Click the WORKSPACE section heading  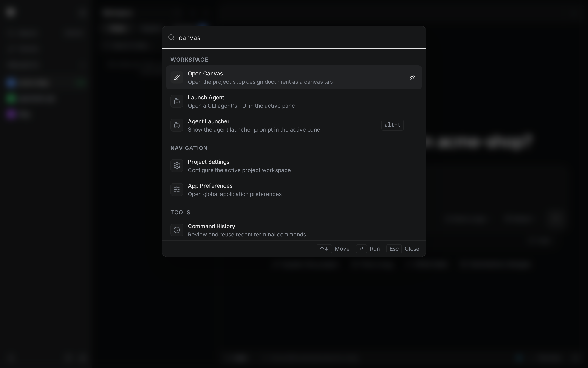(189, 60)
